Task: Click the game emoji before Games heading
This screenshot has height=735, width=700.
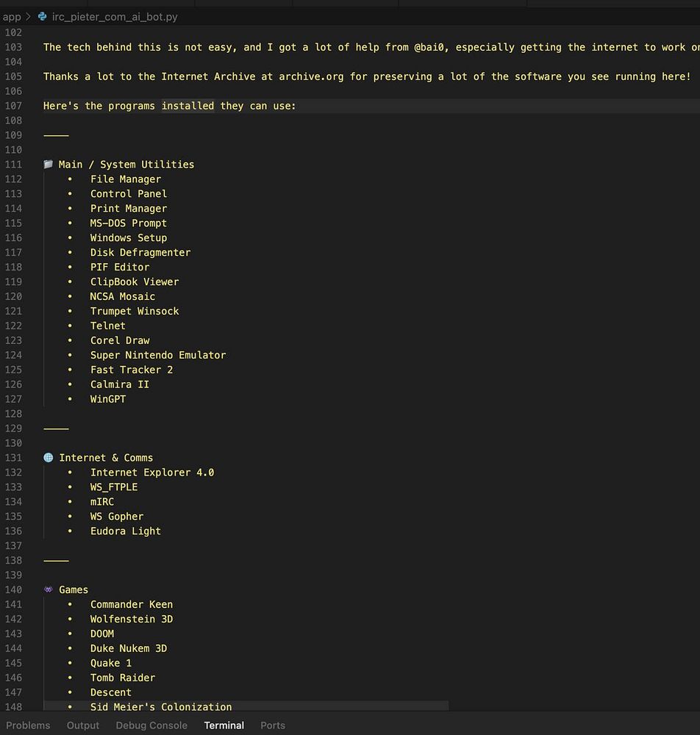Action: point(49,589)
